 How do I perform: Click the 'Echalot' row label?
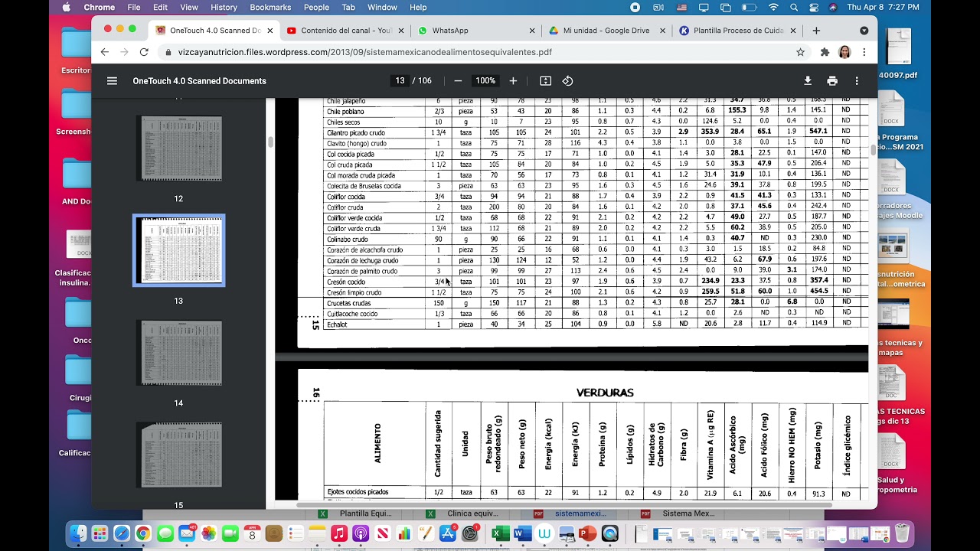(x=337, y=324)
